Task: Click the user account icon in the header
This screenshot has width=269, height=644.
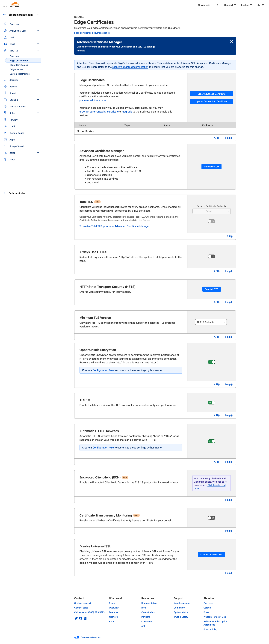Action: click(258, 5)
